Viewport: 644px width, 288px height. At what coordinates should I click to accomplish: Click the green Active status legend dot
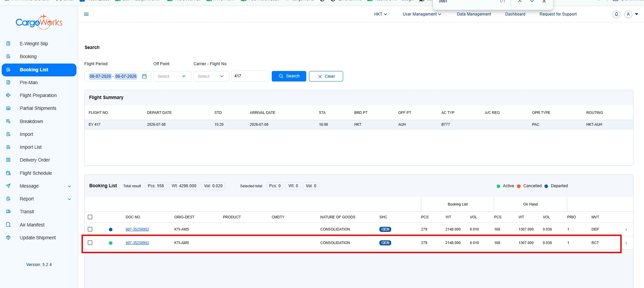point(498,186)
